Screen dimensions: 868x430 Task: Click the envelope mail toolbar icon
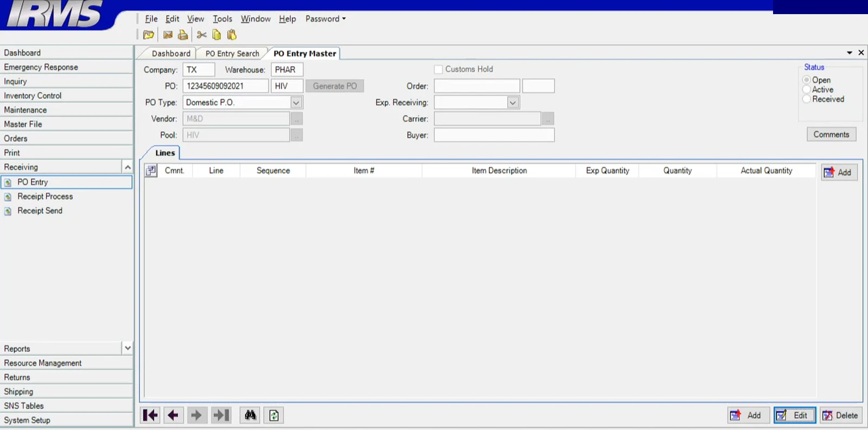(168, 35)
